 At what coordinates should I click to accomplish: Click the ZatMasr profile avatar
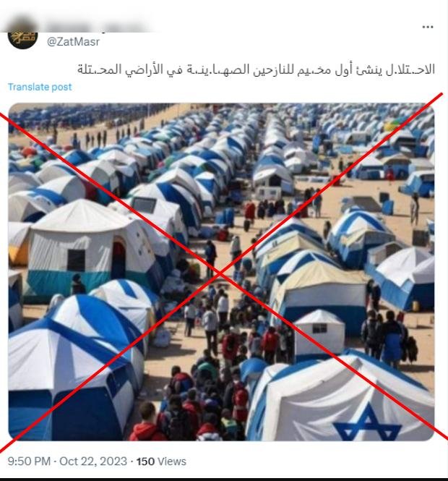pyautogui.click(x=22, y=35)
